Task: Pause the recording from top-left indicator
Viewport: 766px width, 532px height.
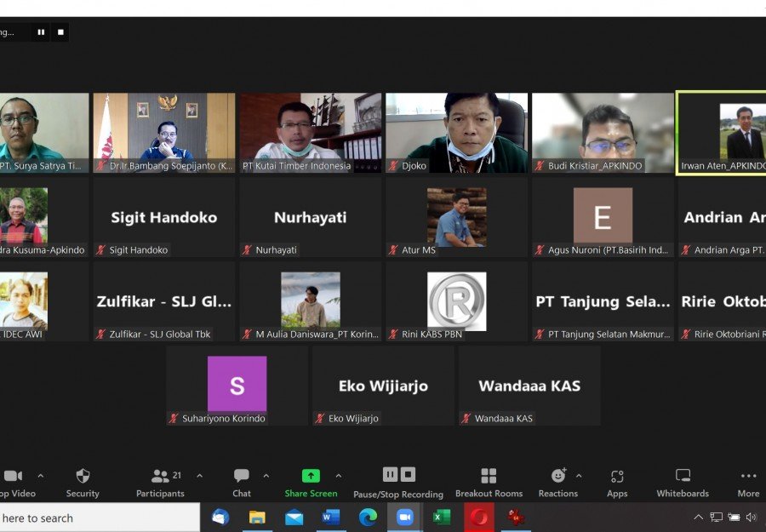Action: coord(40,32)
